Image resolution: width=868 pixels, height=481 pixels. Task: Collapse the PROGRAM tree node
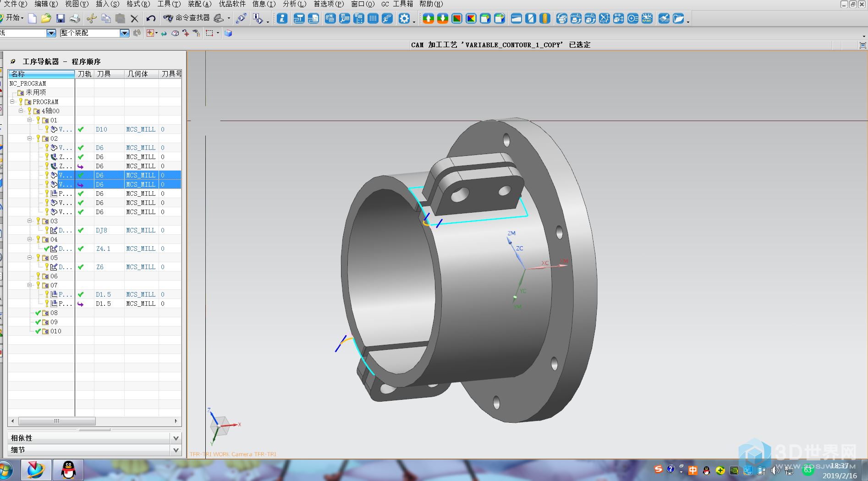[x=12, y=102]
